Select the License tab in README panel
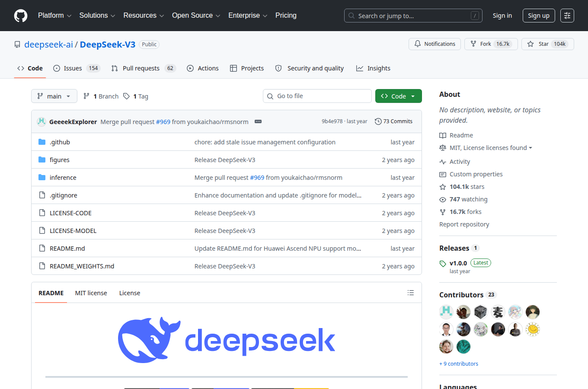Screen dimensions: 588x389 coord(130,293)
